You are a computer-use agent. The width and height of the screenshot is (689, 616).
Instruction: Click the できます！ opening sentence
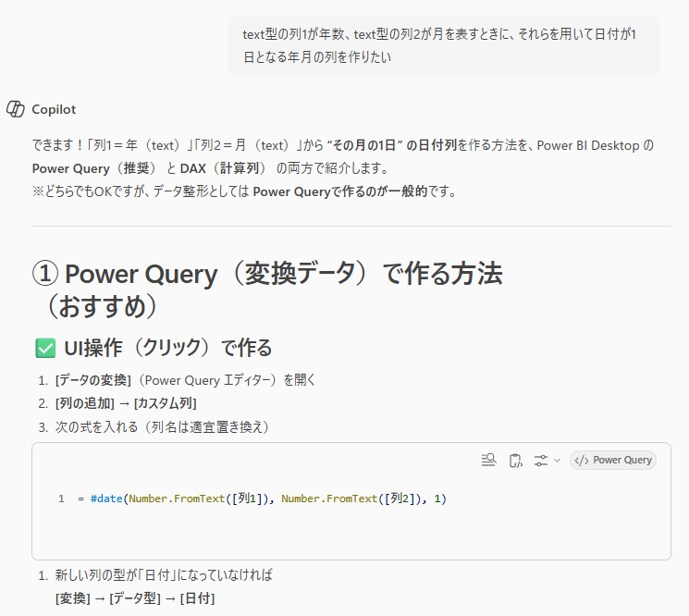(343, 157)
